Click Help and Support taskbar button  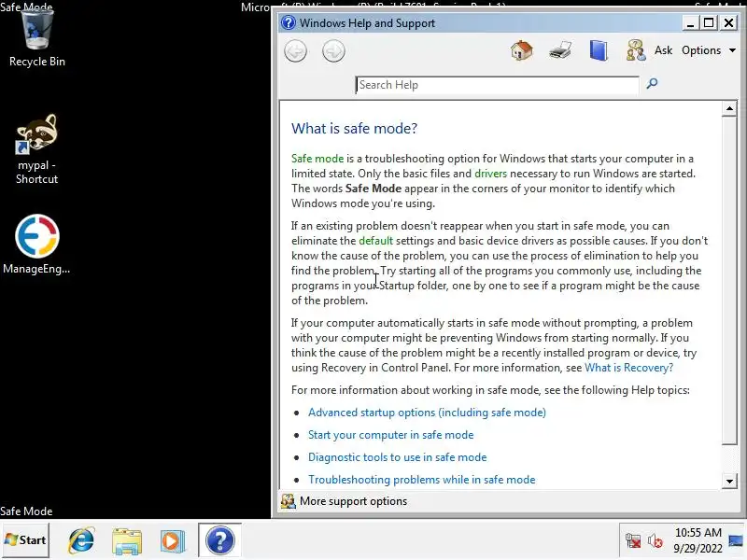pyautogui.click(x=219, y=540)
